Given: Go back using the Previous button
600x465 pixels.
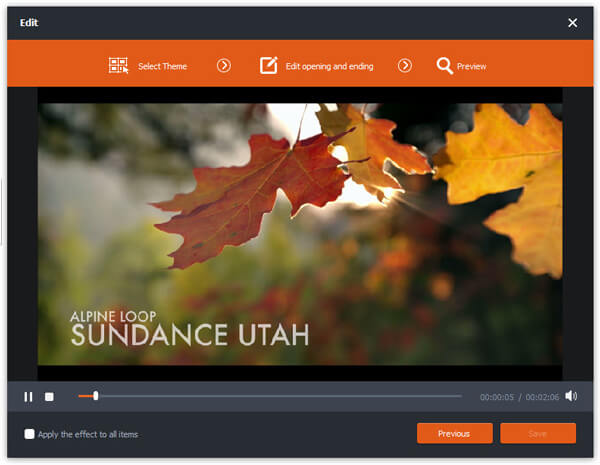Looking at the screenshot, I should (x=454, y=433).
